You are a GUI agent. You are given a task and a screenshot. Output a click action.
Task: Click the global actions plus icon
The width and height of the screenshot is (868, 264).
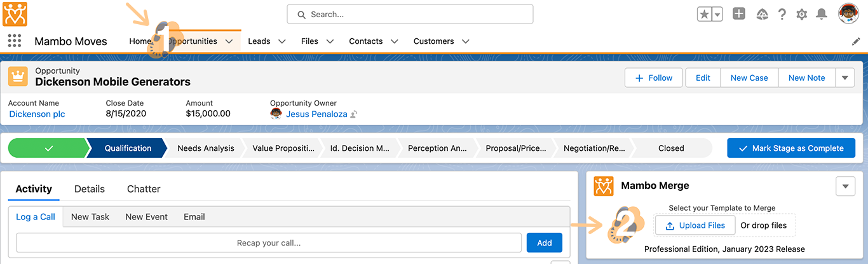[x=738, y=14]
